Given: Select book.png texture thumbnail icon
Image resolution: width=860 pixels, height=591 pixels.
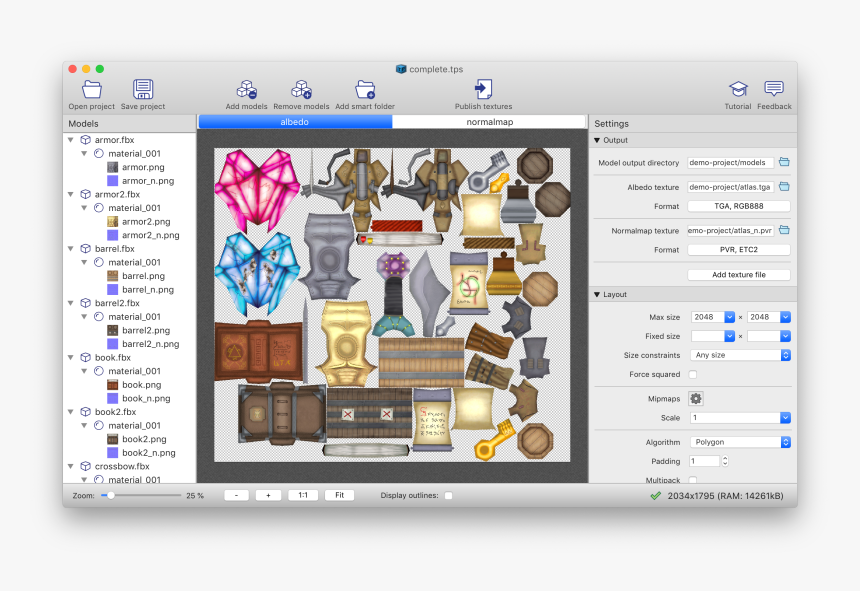Looking at the screenshot, I should tap(112, 385).
